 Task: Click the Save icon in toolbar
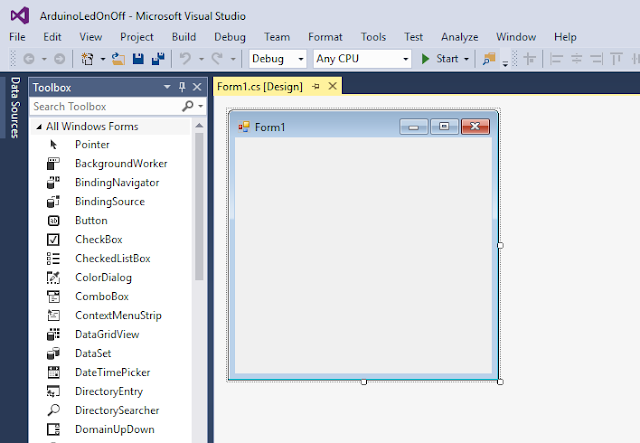138,59
